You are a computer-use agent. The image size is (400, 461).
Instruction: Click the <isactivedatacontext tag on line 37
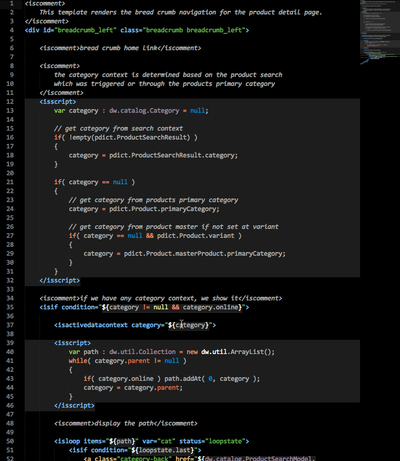91,325
